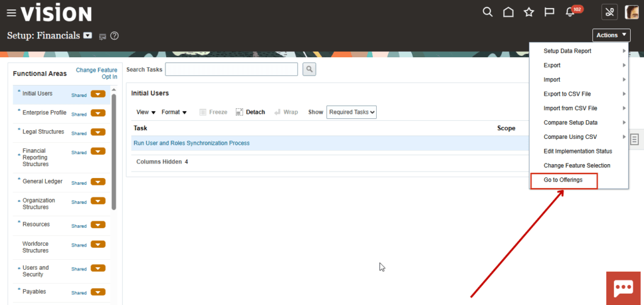Choose Edit Implementation Status from Actions menu
644x305 pixels.
pyautogui.click(x=577, y=151)
